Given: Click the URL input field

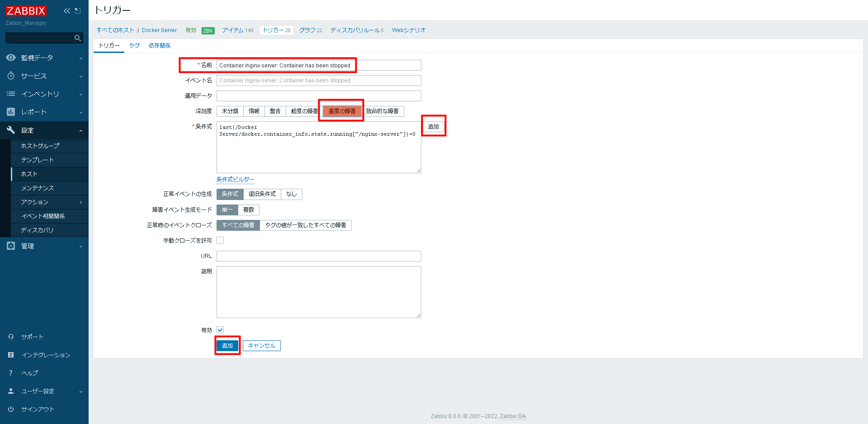Looking at the screenshot, I should 319,256.
